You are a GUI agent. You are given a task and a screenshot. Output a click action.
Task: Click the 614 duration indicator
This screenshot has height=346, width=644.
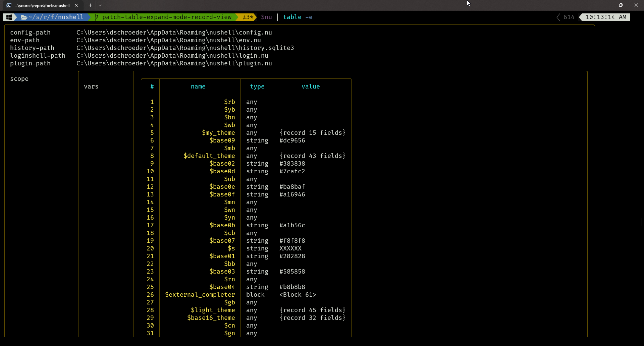point(569,17)
